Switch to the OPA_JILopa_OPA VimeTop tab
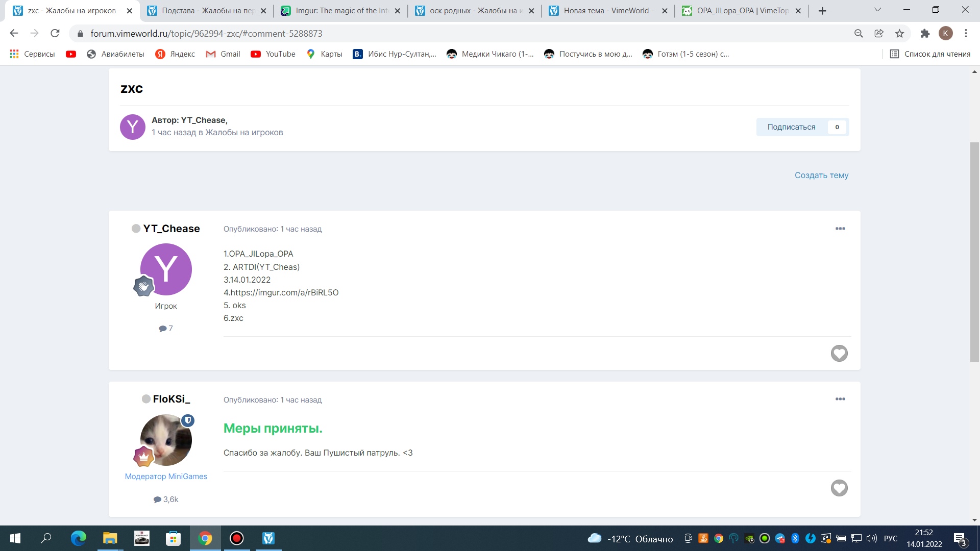The width and height of the screenshot is (980, 551). click(x=741, y=11)
